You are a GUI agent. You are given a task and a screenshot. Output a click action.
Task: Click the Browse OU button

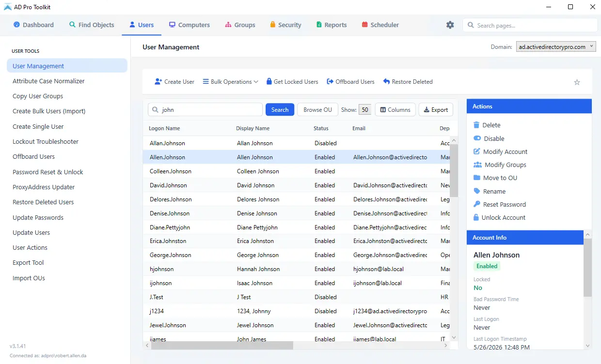(x=317, y=110)
